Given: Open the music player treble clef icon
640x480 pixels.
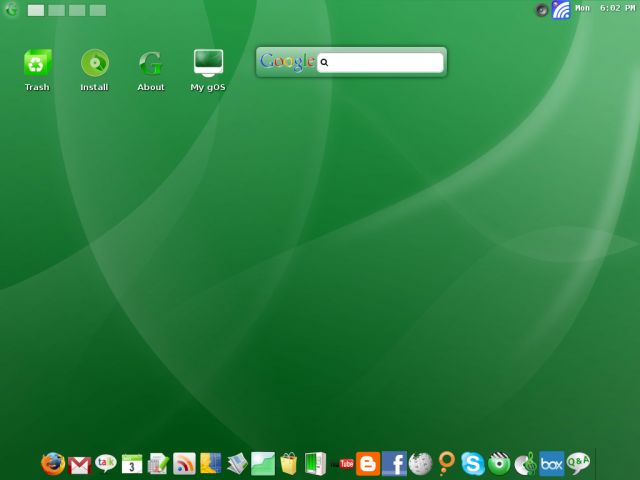Looking at the screenshot, I should [525, 464].
